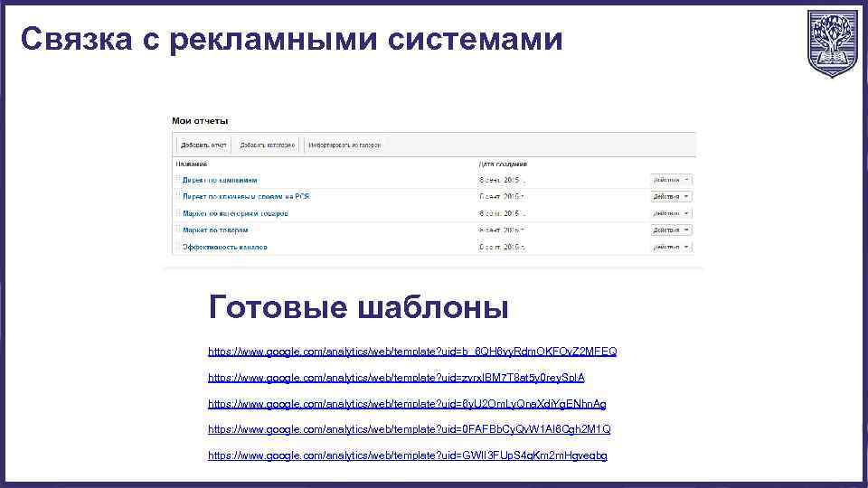Follow template link ending in Cgh2M1Q

coord(409,428)
